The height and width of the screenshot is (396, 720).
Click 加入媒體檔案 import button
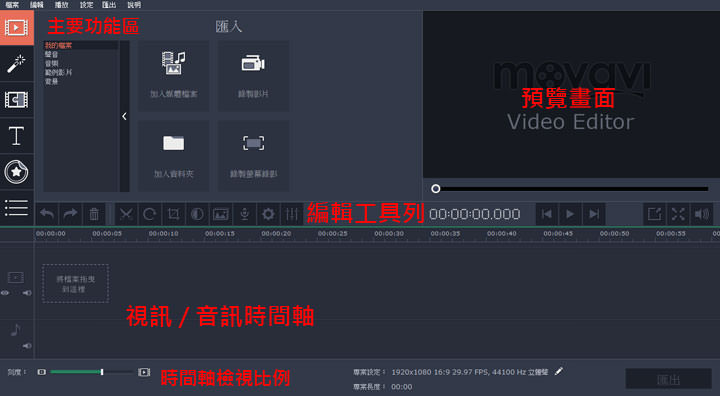[174, 76]
